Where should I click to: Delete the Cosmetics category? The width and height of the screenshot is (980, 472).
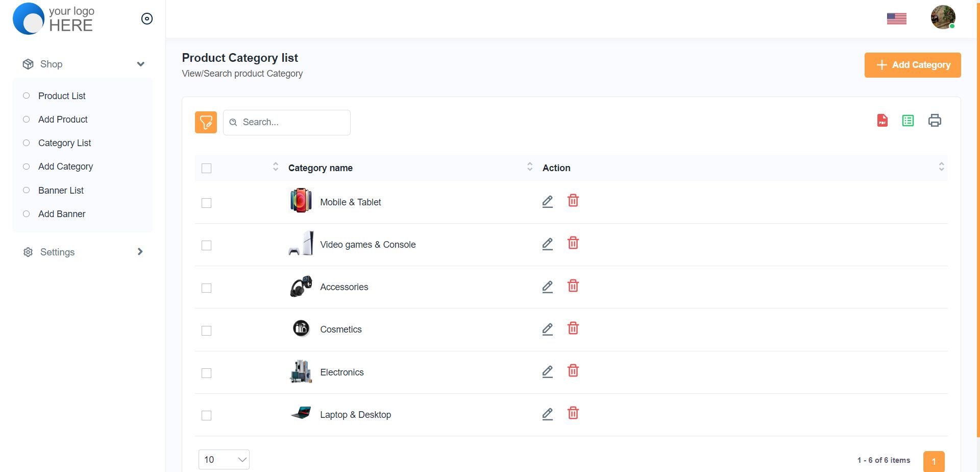pos(573,328)
